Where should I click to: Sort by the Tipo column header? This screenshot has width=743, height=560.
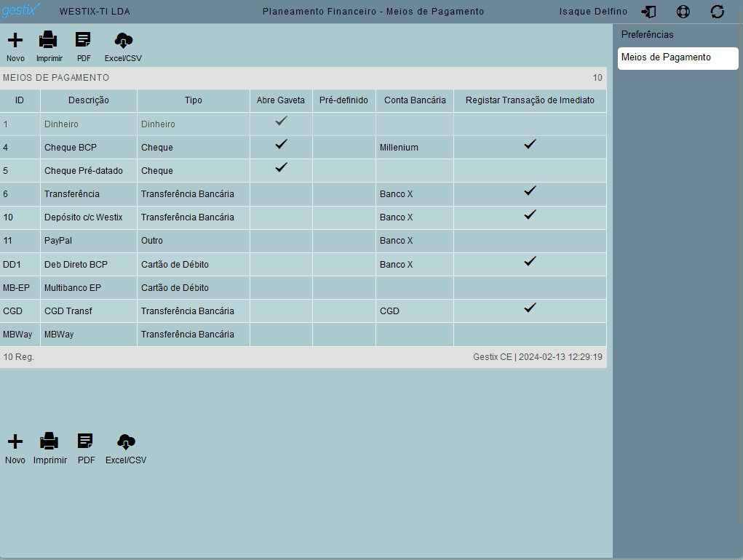194,100
